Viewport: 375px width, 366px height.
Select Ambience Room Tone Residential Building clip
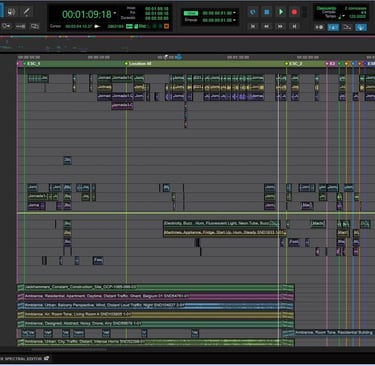tap(328, 333)
